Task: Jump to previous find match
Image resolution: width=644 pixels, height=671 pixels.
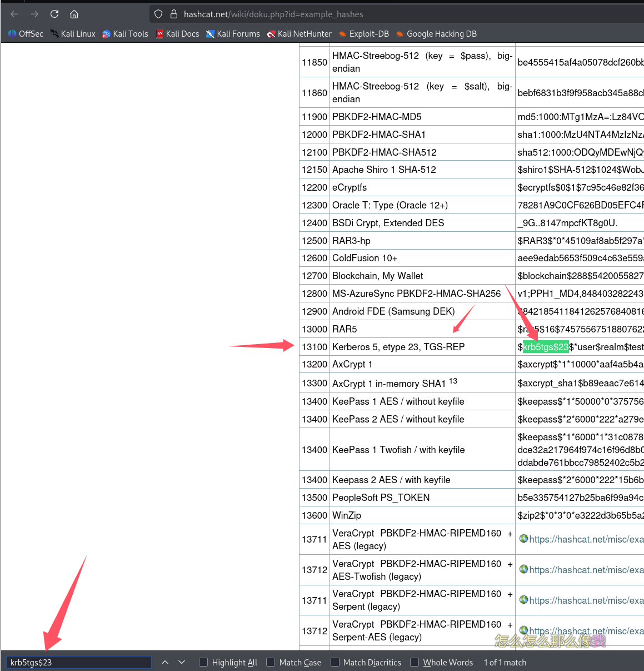Action: tap(165, 662)
